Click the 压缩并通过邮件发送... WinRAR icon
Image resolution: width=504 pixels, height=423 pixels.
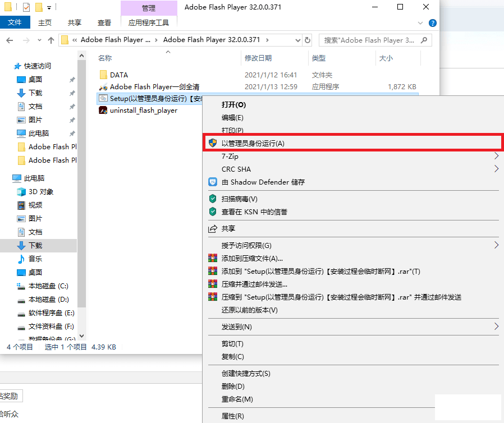213,284
